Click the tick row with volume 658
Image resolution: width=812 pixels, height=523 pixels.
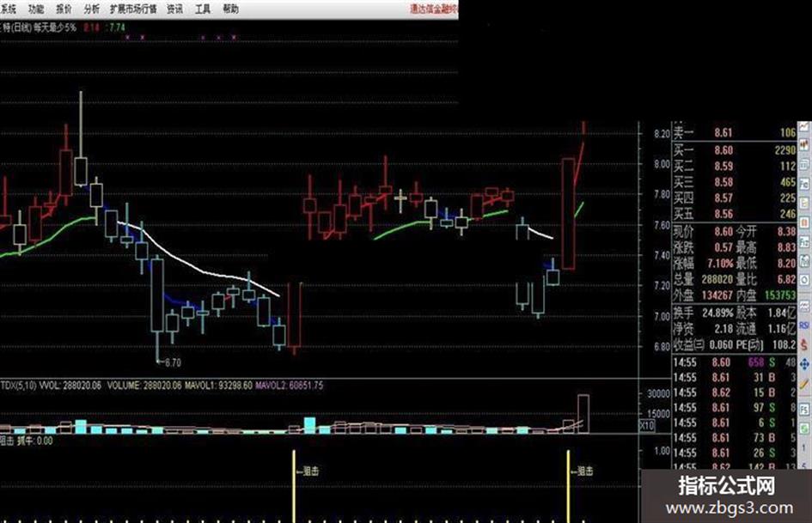[x=735, y=362]
